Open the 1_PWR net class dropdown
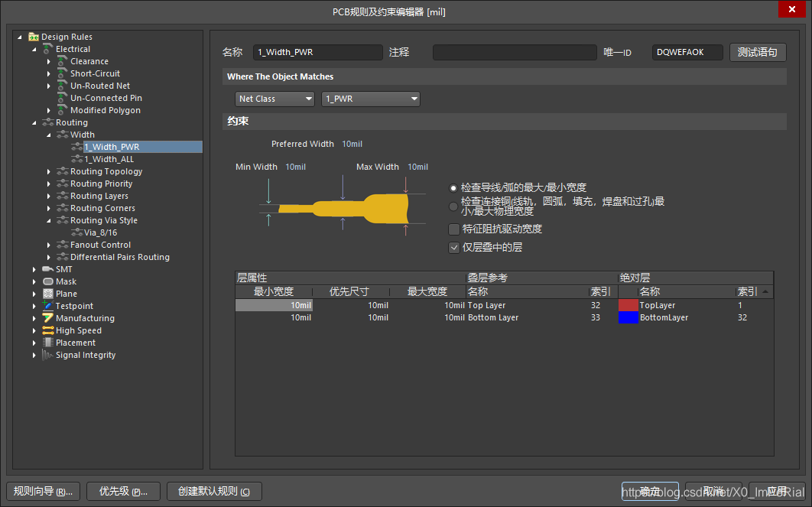Screen dimensions: 812x507 tap(371, 99)
